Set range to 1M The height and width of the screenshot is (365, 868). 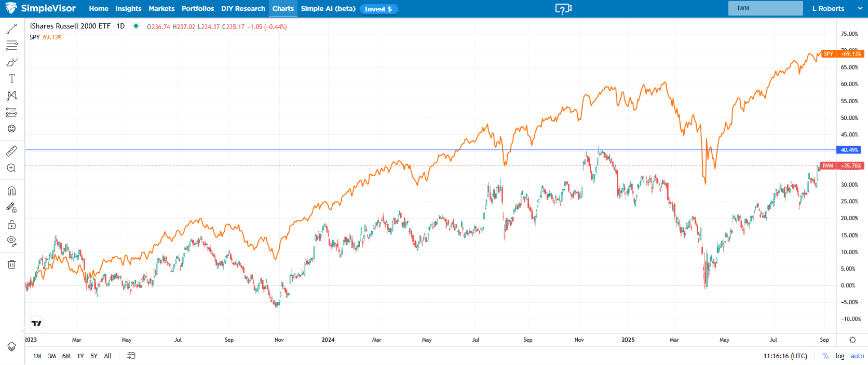point(37,356)
